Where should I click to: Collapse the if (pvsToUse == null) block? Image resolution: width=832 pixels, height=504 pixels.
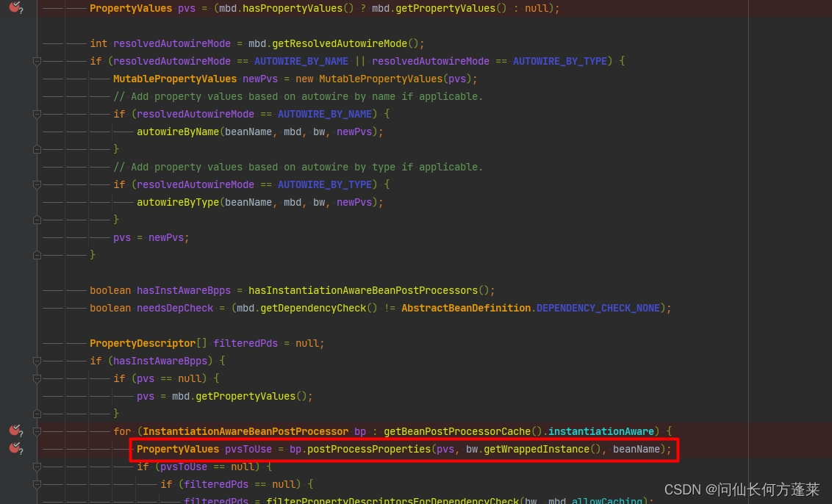[x=37, y=467]
